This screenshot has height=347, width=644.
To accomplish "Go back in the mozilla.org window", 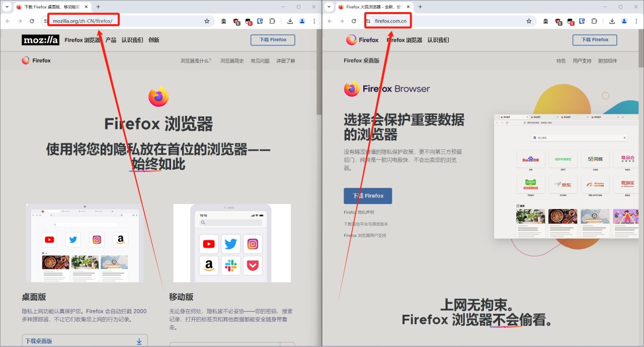I will pyautogui.click(x=8, y=21).
